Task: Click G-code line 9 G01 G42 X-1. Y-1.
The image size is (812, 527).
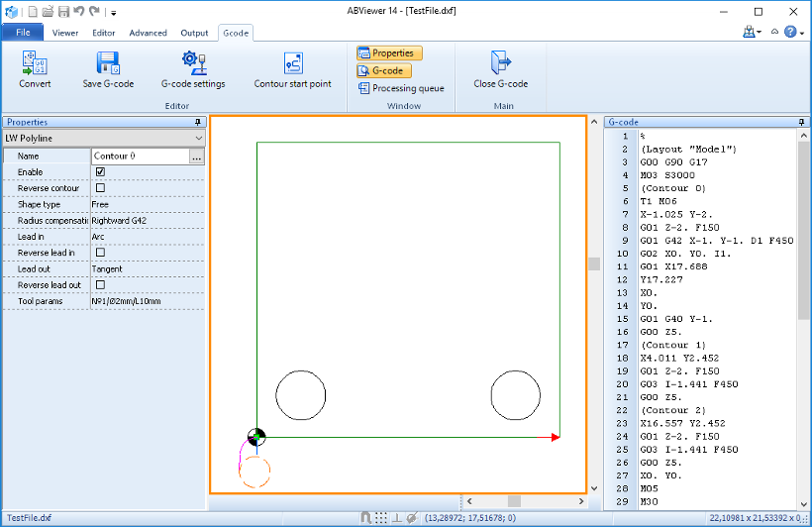Action: [x=717, y=241]
